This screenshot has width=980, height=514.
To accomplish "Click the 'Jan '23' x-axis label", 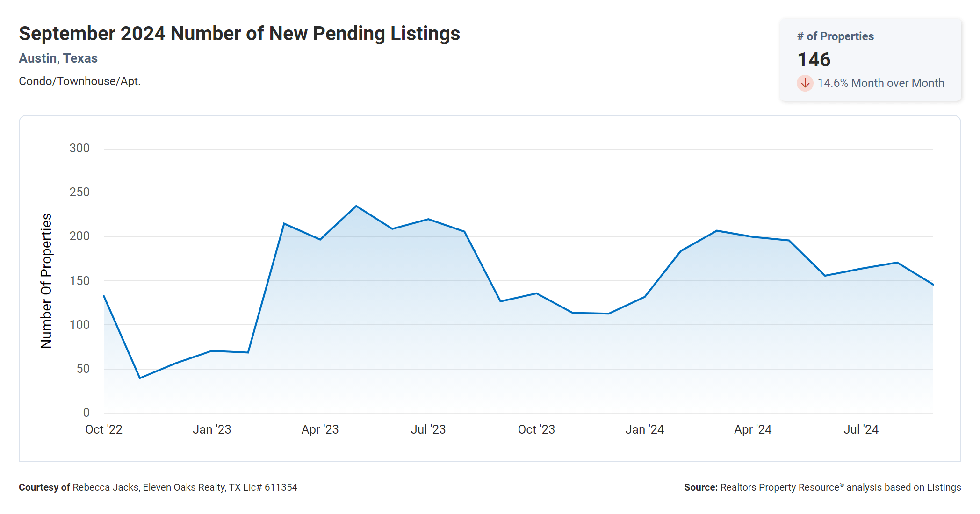I will pos(212,429).
